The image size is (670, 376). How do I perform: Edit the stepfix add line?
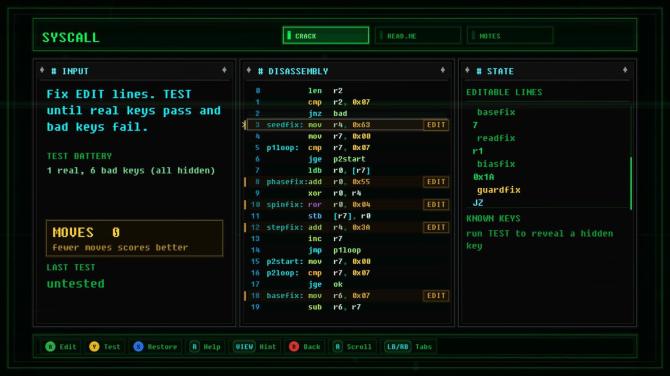(x=436, y=227)
